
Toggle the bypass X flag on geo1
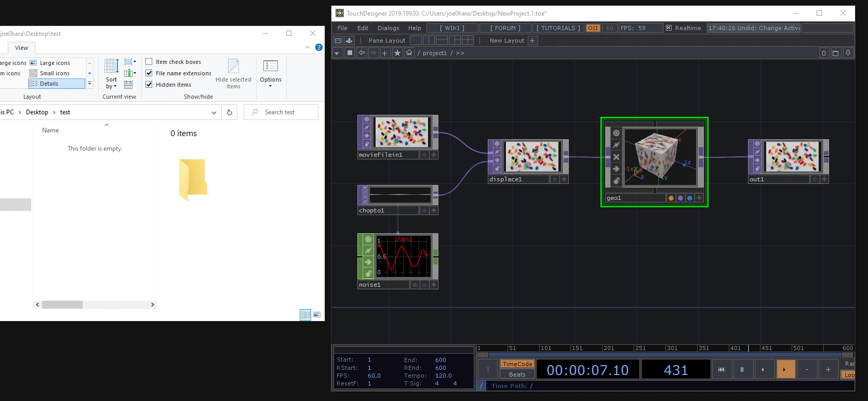click(x=616, y=157)
